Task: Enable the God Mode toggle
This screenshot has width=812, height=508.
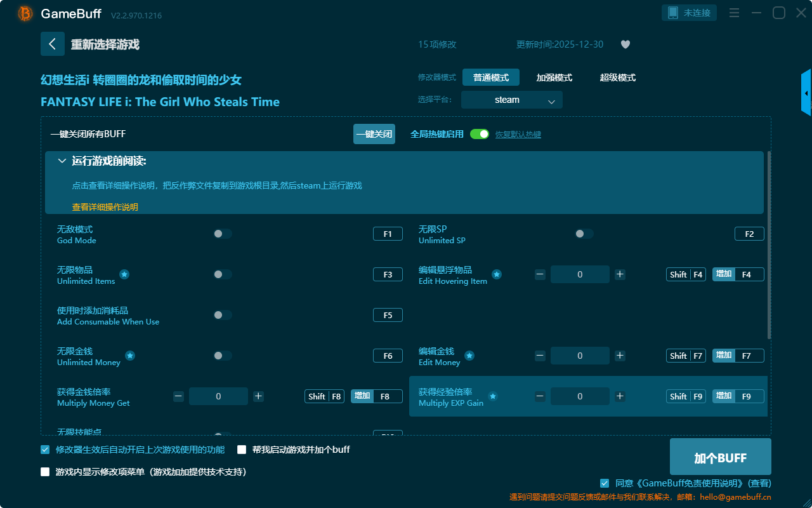Action: (x=222, y=234)
